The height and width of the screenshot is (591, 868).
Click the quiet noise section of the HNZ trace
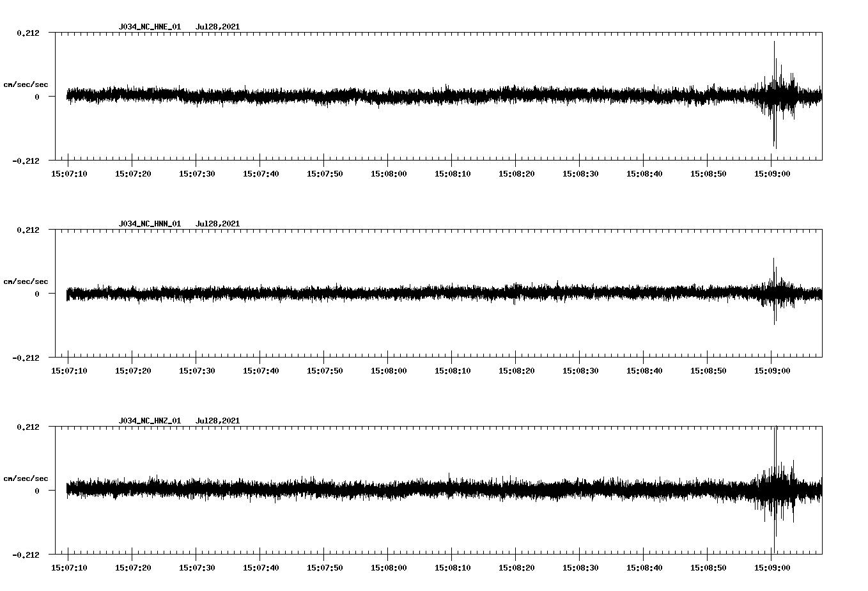point(256,489)
